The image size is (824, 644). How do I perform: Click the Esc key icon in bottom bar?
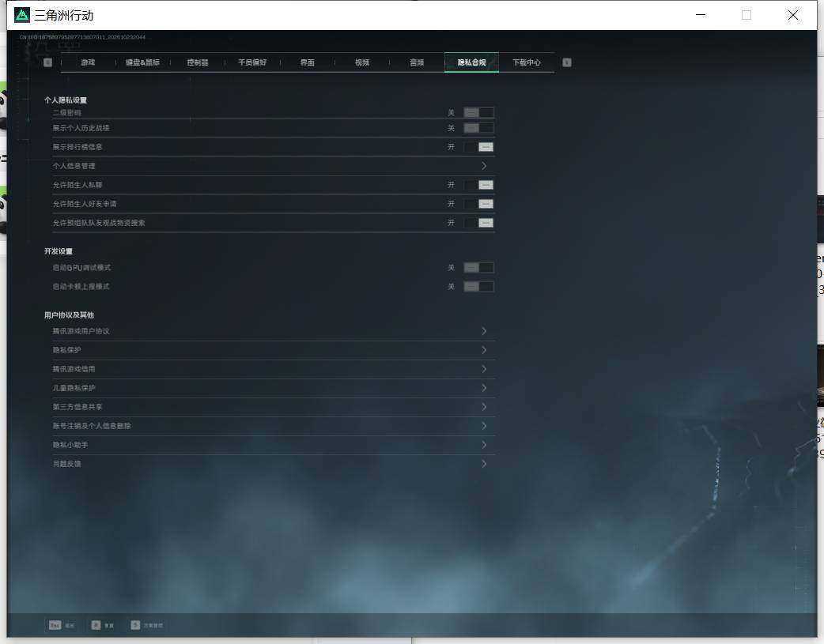click(x=55, y=625)
